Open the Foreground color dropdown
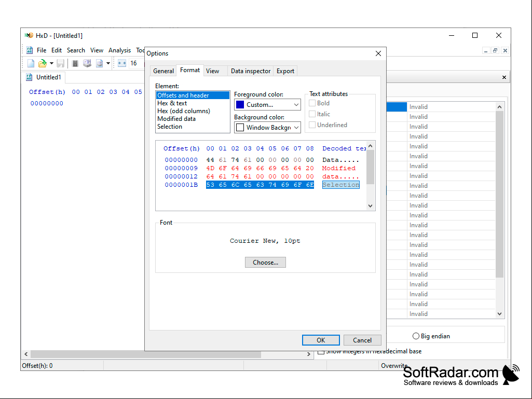 (x=267, y=104)
